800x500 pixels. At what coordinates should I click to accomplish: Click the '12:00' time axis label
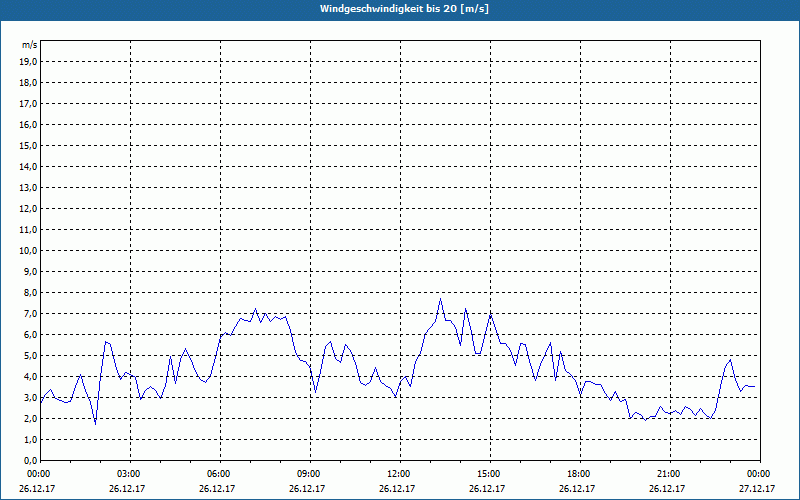click(399, 474)
